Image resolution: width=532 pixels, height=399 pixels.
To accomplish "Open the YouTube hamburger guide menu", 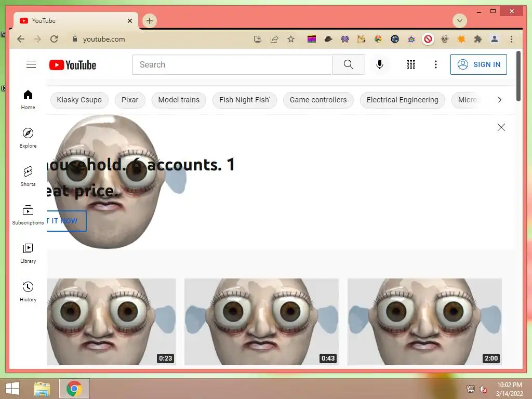I will tap(31, 64).
